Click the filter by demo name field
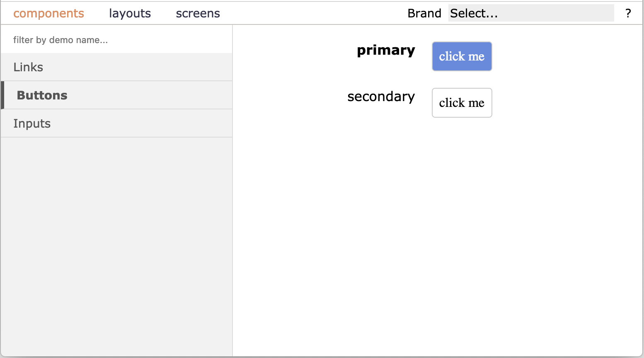644x358 pixels. 116,40
